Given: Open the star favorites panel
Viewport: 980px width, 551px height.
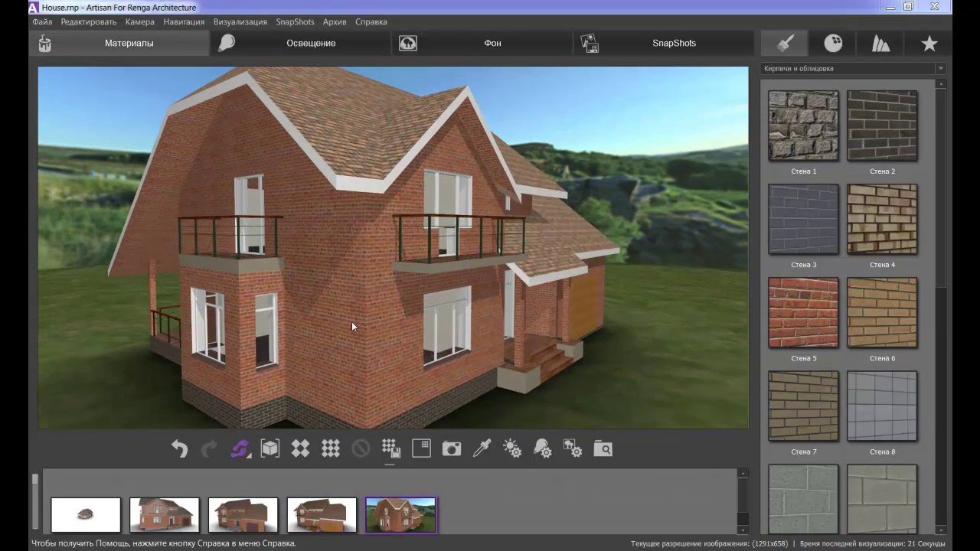Looking at the screenshot, I should [x=929, y=44].
